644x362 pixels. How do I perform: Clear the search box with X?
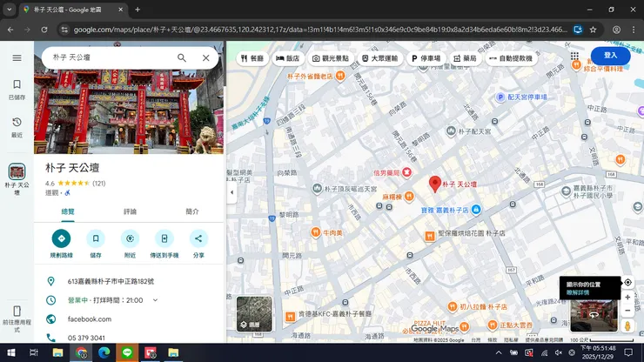tap(205, 58)
